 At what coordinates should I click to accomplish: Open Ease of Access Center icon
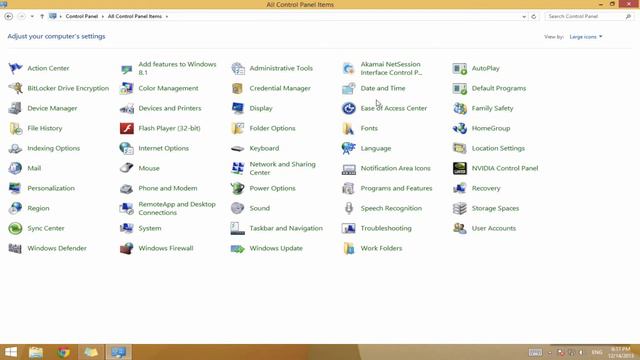click(x=349, y=108)
